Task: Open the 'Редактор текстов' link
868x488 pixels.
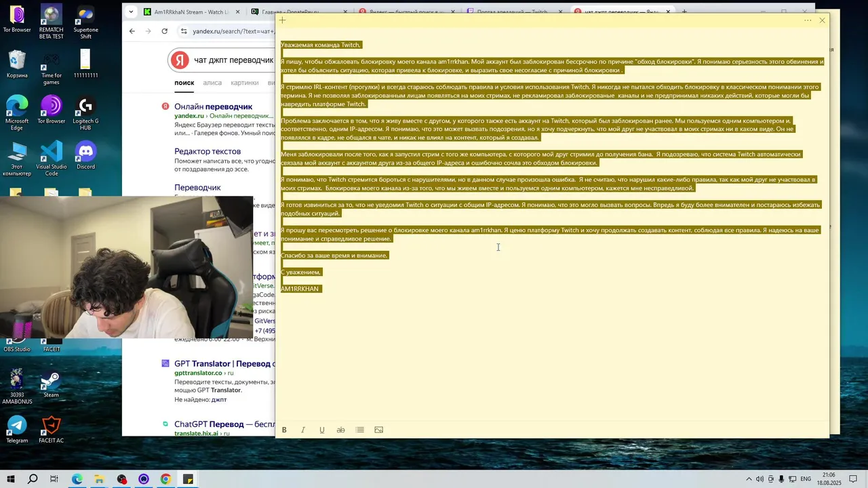Action: [208, 151]
